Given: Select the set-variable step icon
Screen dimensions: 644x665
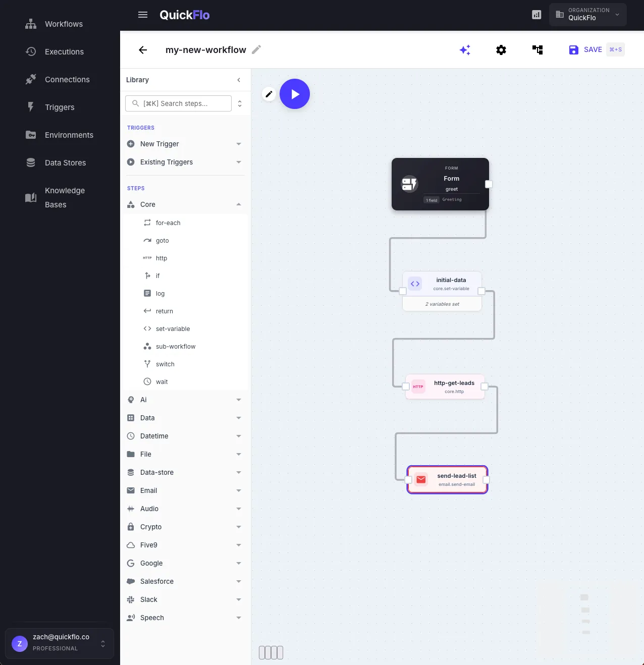Looking at the screenshot, I should (147, 328).
